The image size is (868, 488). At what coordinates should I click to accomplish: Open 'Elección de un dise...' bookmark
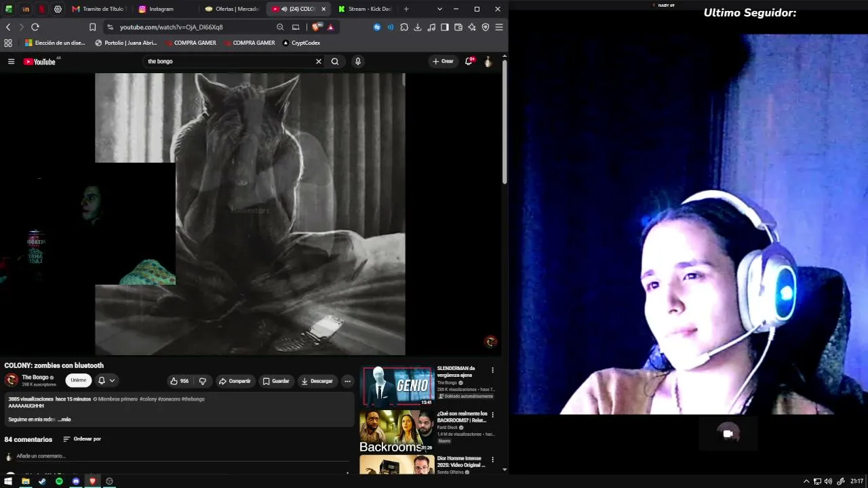pyautogui.click(x=55, y=43)
